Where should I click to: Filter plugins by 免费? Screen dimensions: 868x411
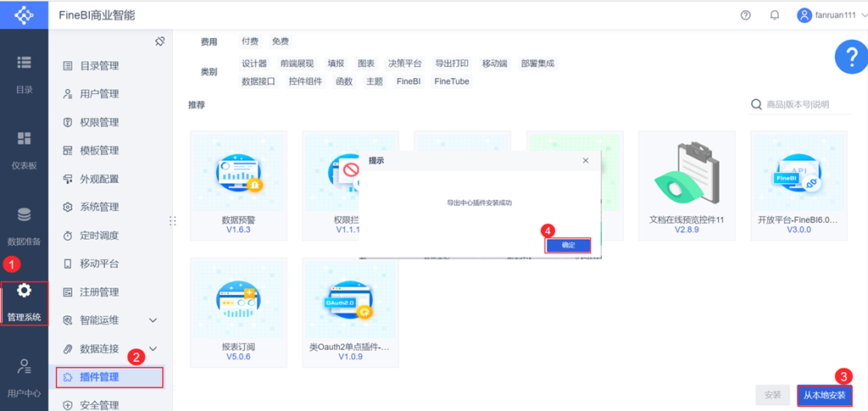280,42
